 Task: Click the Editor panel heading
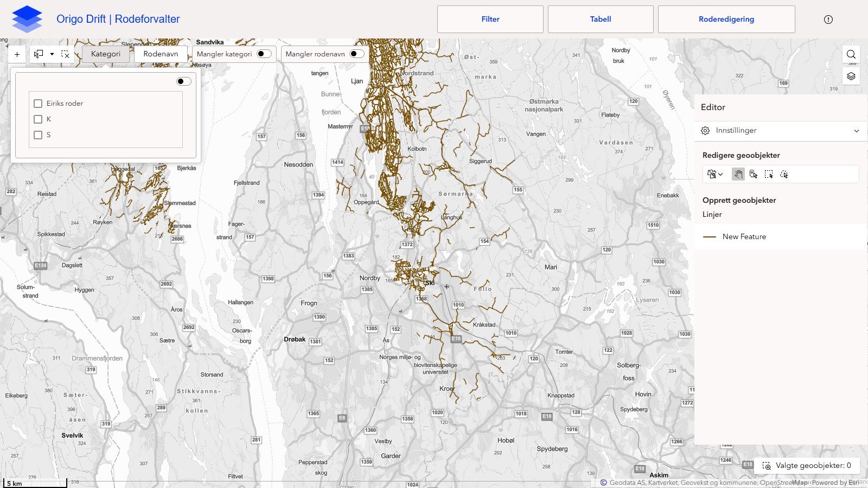click(713, 107)
